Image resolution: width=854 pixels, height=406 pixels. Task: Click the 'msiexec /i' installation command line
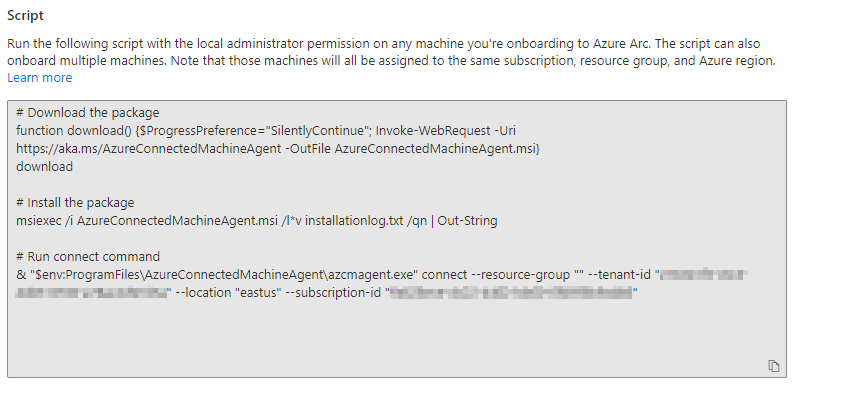coord(257,221)
